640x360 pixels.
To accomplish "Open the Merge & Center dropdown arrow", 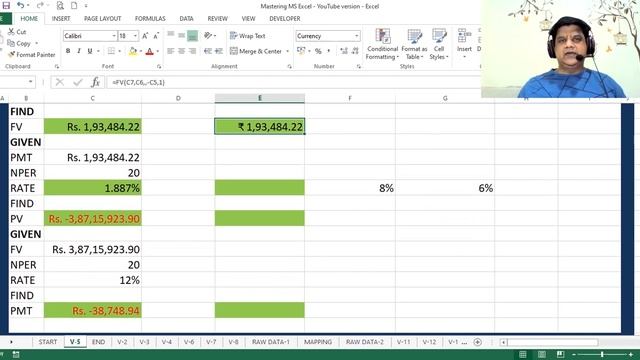I will pyautogui.click(x=287, y=51).
